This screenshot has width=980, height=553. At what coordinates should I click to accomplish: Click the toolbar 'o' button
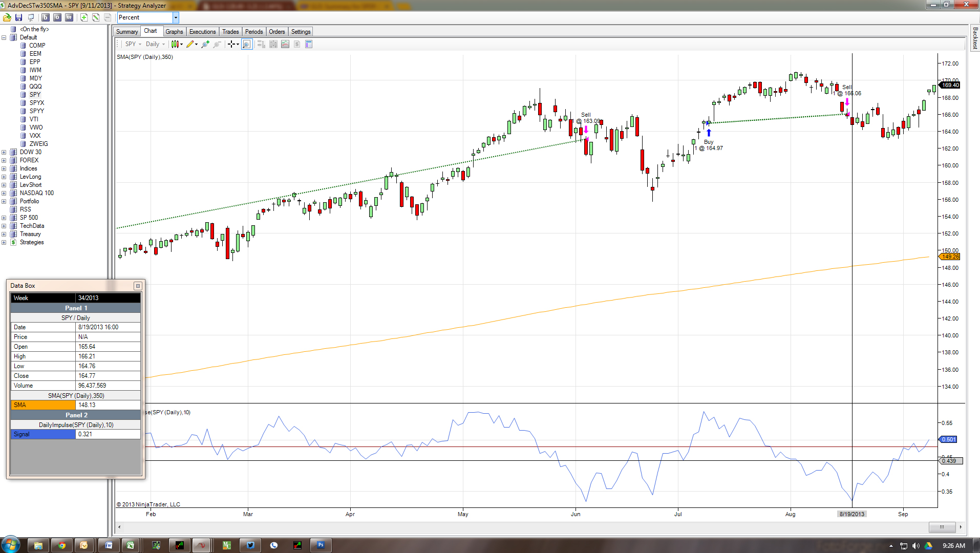pos(57,17)
